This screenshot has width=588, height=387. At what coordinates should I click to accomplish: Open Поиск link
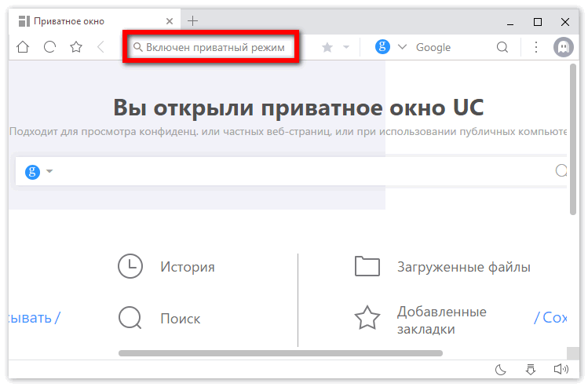click(181, 319)
